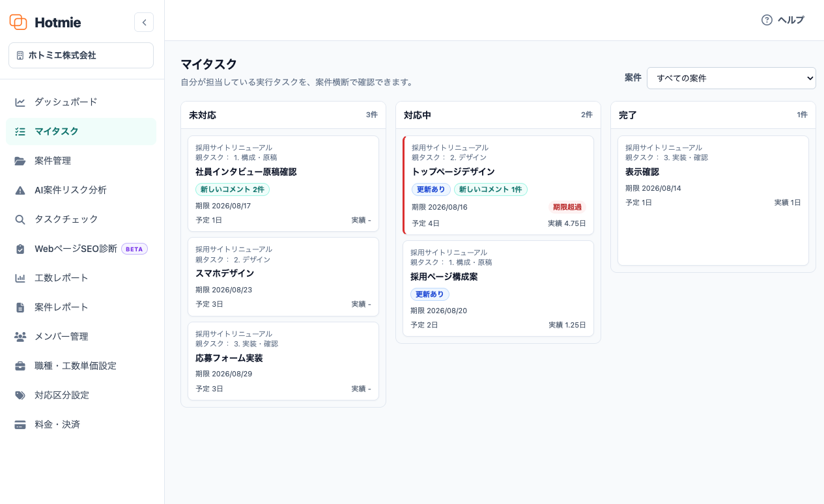
Task: Click 期限 2026/08/14 text
Action: click(x=653, y=188)
